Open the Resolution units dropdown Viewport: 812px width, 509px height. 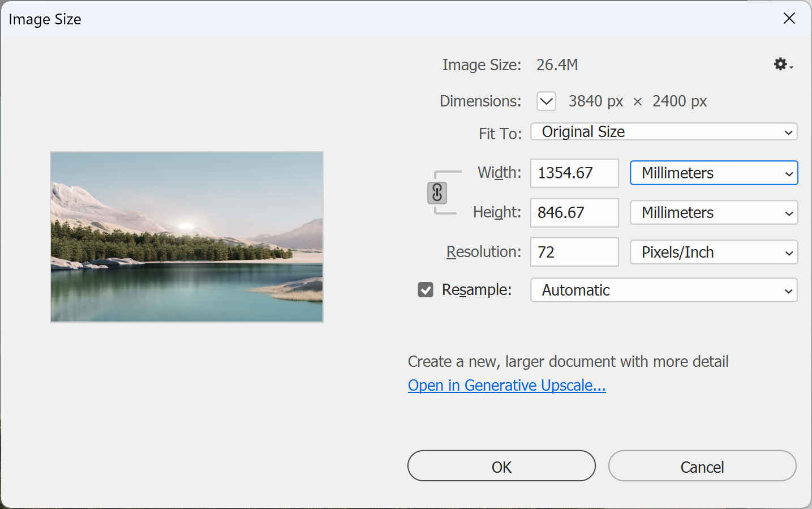(x=714, y=253)
